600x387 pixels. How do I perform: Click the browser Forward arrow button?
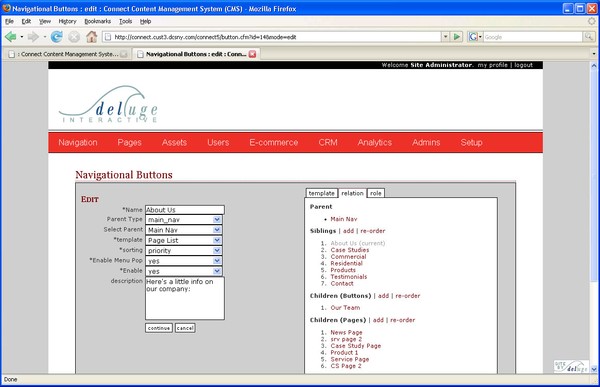(34, 37)
